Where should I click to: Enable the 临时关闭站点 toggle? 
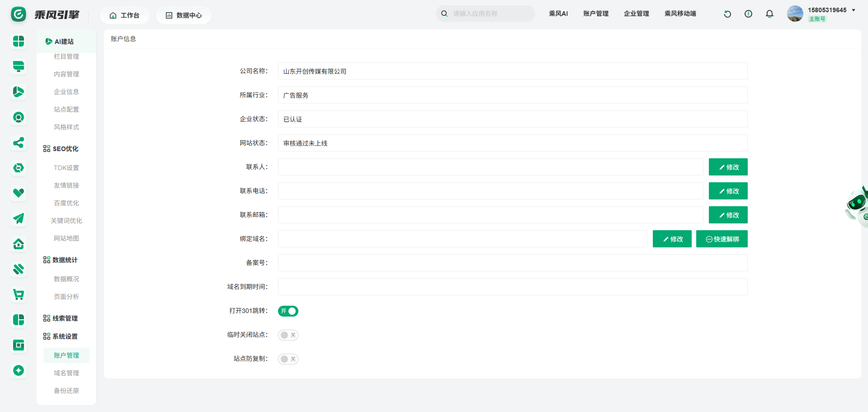tap(288, 335)
